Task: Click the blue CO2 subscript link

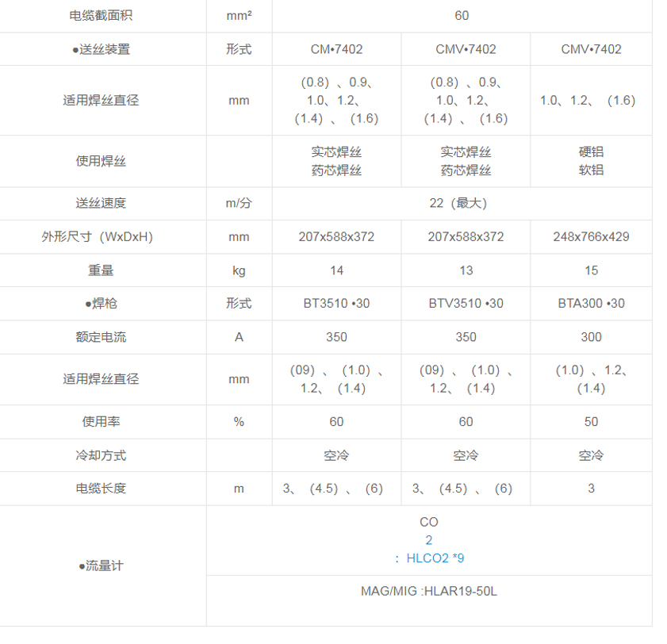Action: 428,539
